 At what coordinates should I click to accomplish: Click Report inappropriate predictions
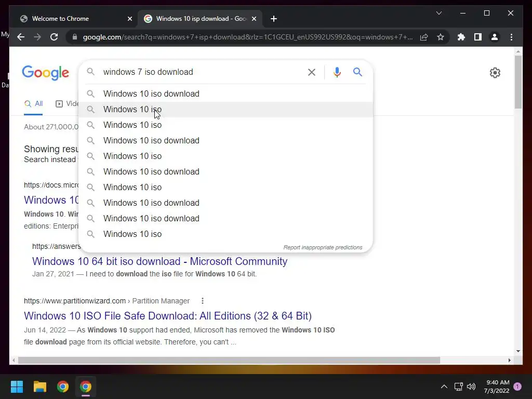(x=323, y=247)
